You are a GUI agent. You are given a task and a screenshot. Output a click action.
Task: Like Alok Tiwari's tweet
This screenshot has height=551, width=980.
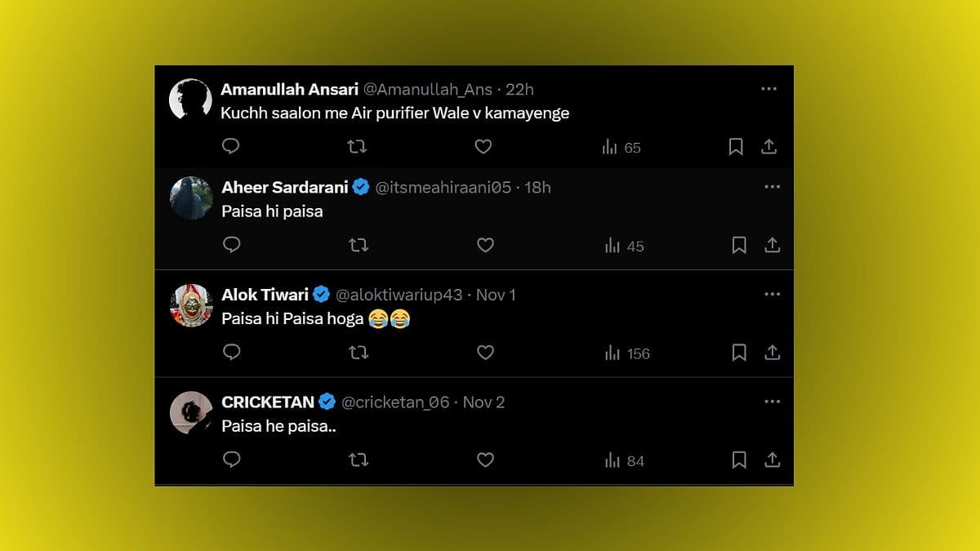tap(485, 353)
